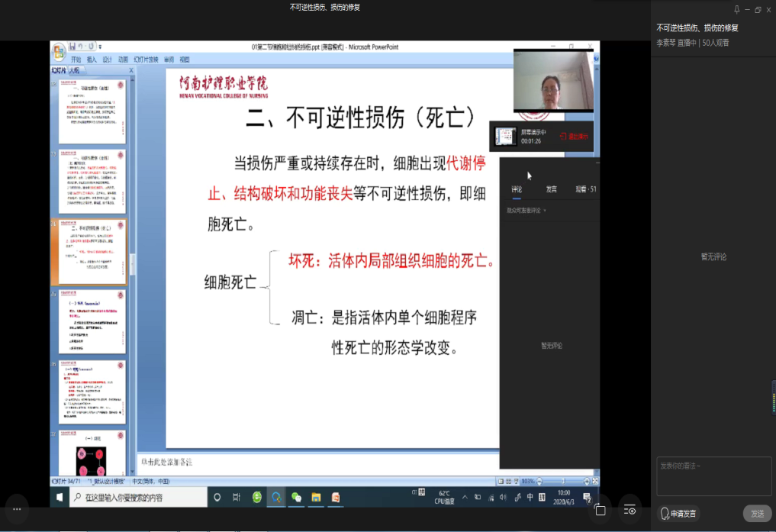The image size is (776, 532).
Task: Switch to the 观看·51 viewers tab
Action: point(585,189)
